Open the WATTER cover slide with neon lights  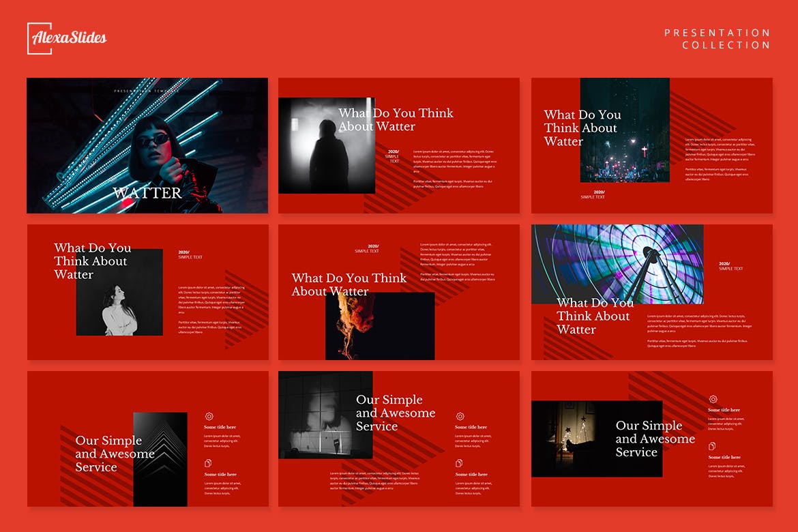click(147, 145)
